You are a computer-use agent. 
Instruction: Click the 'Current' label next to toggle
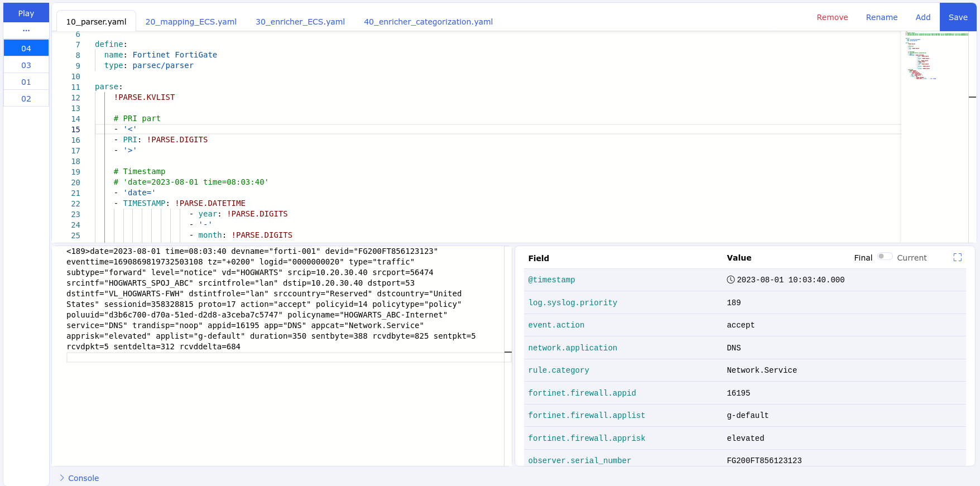pyautogui.click(x=911, y=257)
